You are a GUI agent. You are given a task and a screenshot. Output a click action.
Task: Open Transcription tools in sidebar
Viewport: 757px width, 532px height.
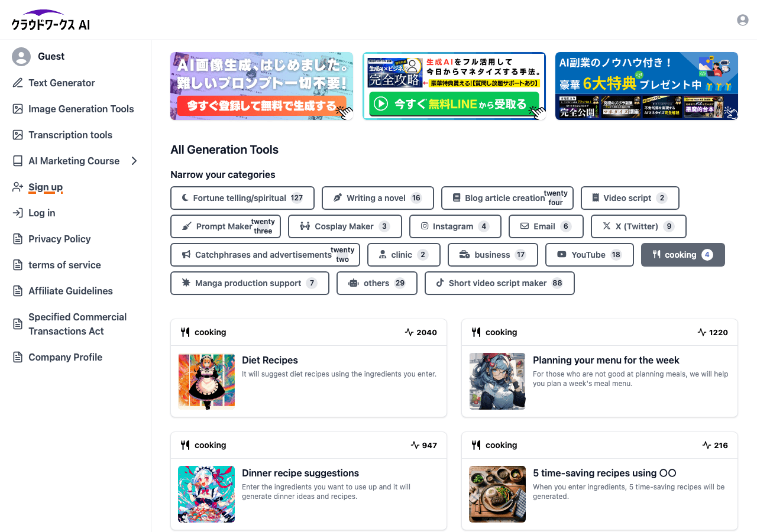click(x=70, y=135)
